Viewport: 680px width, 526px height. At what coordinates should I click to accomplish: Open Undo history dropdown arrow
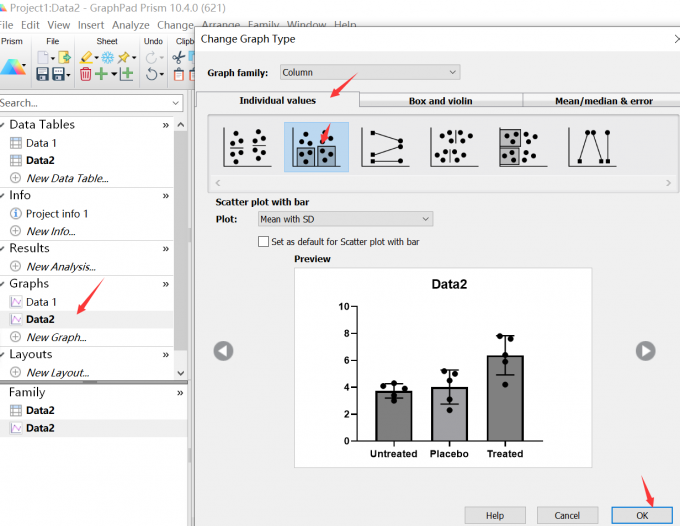(x=162, y=75)
